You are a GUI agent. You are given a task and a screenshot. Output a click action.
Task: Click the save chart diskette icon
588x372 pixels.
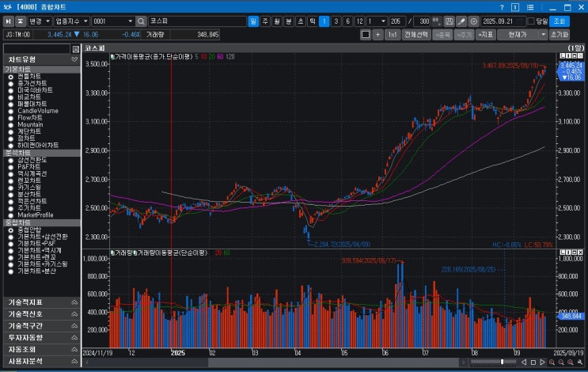tap(449, 21)
